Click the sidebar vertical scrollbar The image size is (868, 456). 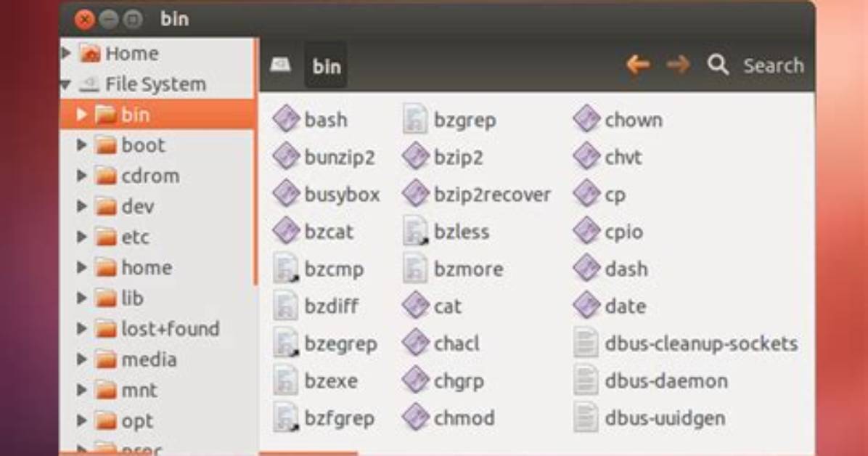pyautogui.click(x=255, y=162)
